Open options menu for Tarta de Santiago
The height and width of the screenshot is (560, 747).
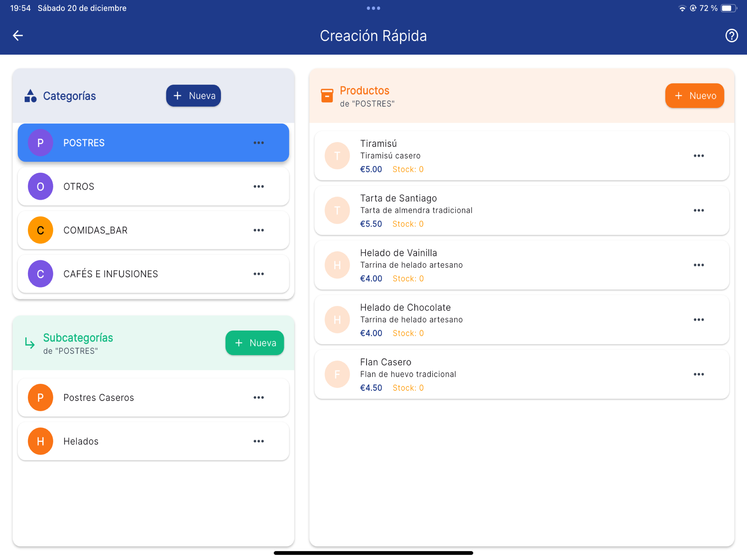[x=699, y=211]
